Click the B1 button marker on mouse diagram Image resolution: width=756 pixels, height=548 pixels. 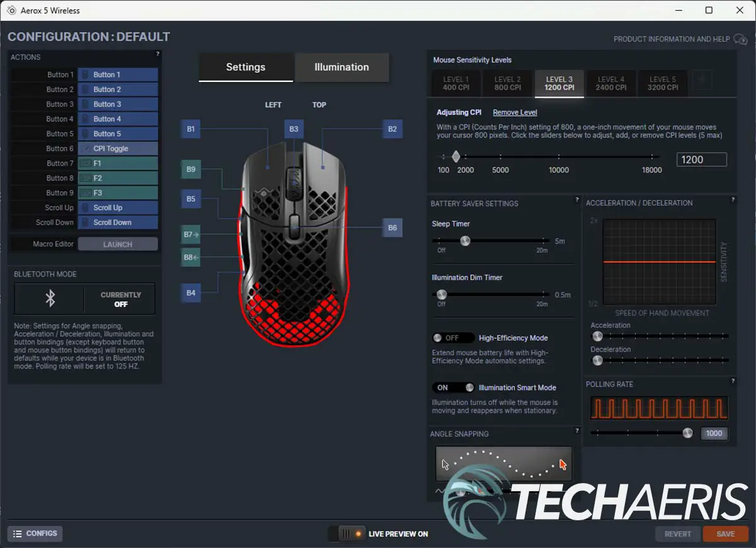pyautogui.click(x=191, y=129)
